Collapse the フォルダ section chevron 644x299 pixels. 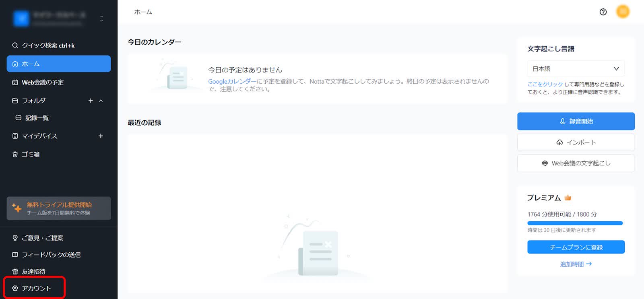101,101
